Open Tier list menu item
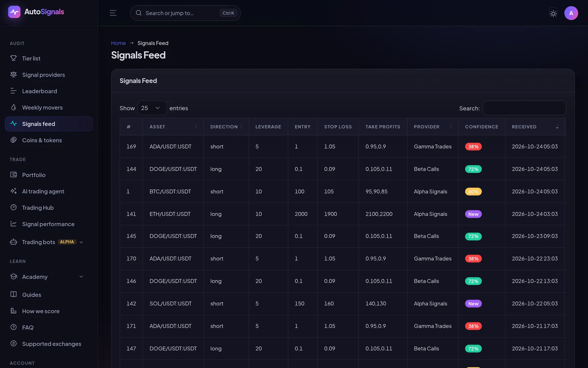The width and height of the screenshot is (588, 368). pos(49,59)
